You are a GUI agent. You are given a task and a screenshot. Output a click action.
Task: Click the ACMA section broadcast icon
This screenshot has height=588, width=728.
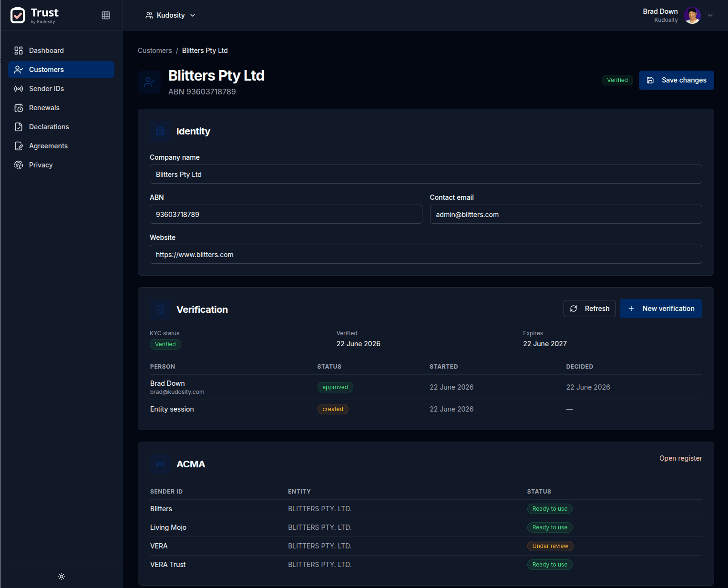[x=160, y=464]
